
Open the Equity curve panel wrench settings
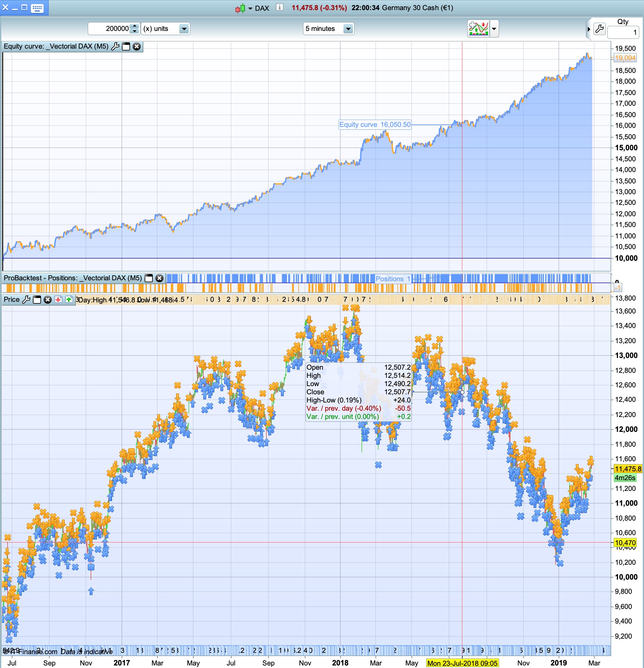(115, 46)
